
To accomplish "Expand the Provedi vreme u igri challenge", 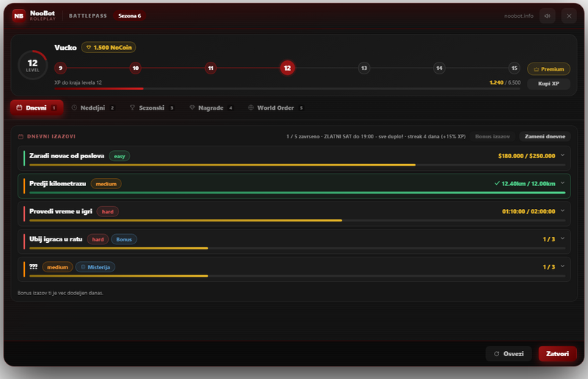I will click(x=562, y=210).
